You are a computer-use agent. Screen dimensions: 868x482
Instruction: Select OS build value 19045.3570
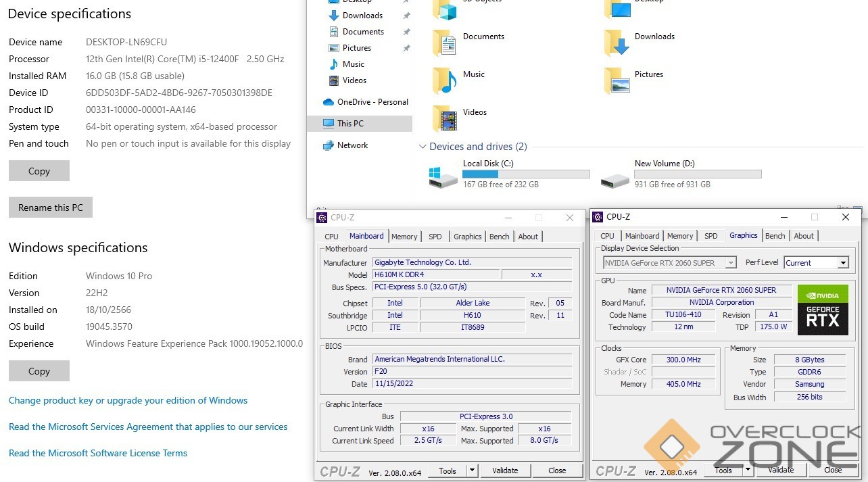(110, 327)
